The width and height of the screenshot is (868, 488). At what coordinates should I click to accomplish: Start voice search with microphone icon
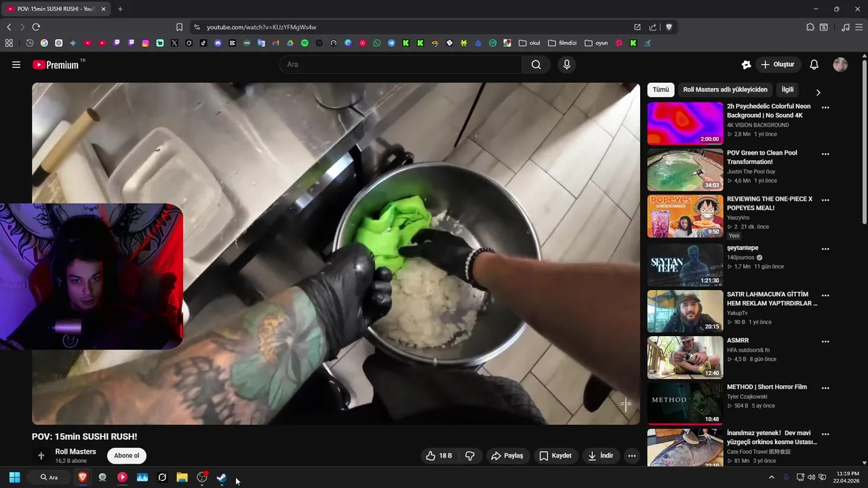coord(567,64)
